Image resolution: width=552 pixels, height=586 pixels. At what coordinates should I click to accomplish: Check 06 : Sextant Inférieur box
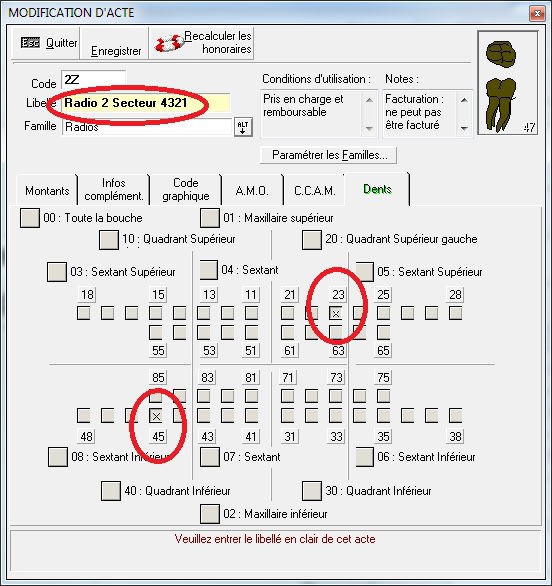[365, 457]
